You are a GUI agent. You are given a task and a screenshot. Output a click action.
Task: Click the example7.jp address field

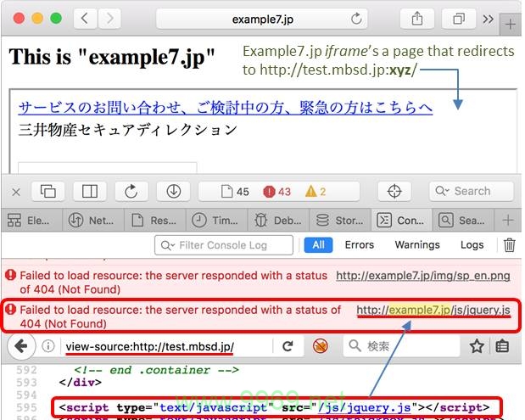[x=262, y=19]
